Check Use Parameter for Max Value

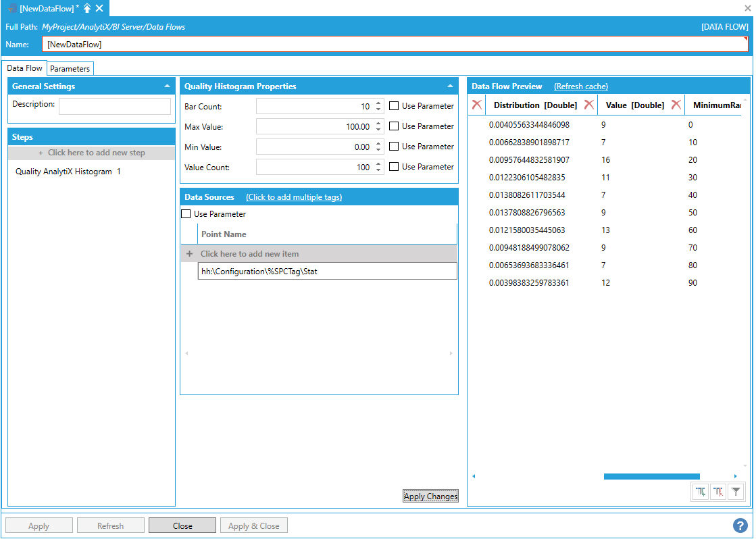[x=394, y=126]
